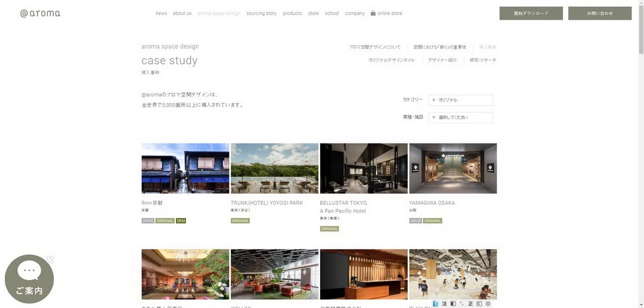Image resolution: width=644 pixels, height=308 pixels.
Task: Select the 導入事例 sub-navigation link
Action: (x=488, y=47)
